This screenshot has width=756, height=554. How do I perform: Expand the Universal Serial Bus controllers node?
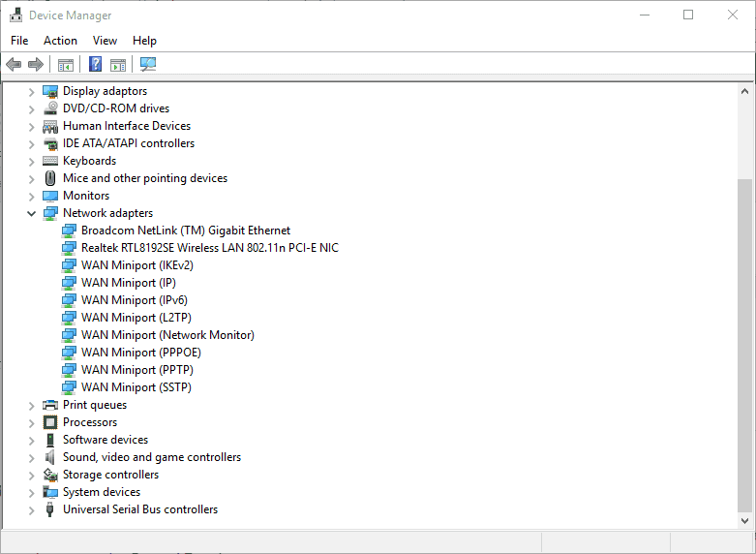(x=31, y=510)
